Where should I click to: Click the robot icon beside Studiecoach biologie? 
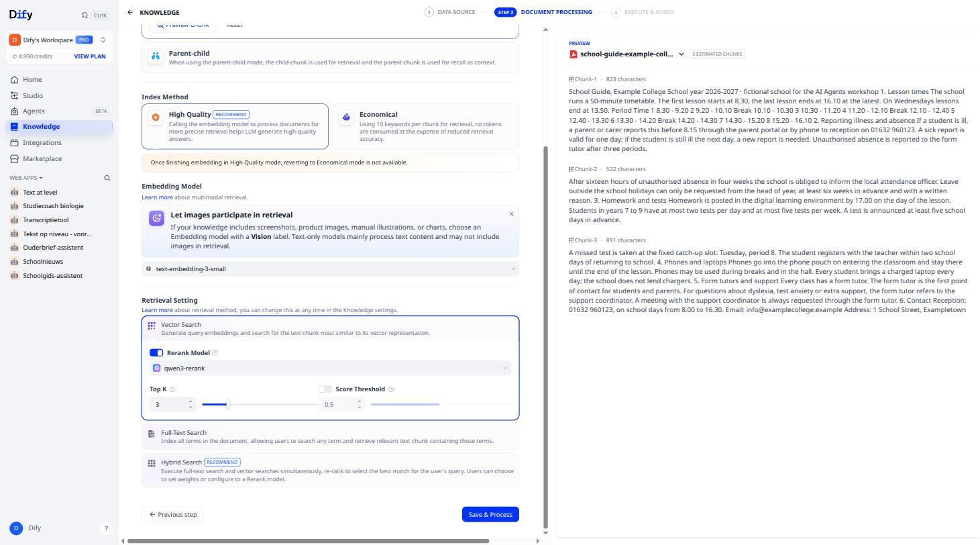coord(15,206)
